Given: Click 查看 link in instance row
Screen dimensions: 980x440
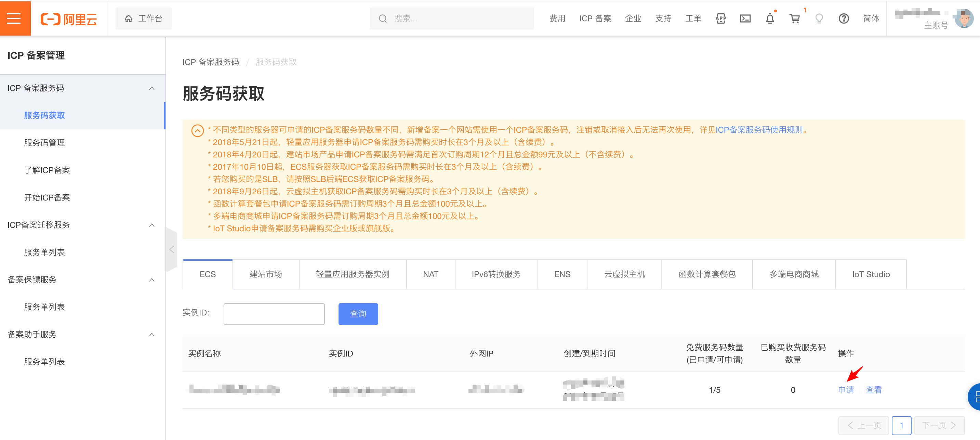Looking at the screenshot, I should click(x=874, y=390).
